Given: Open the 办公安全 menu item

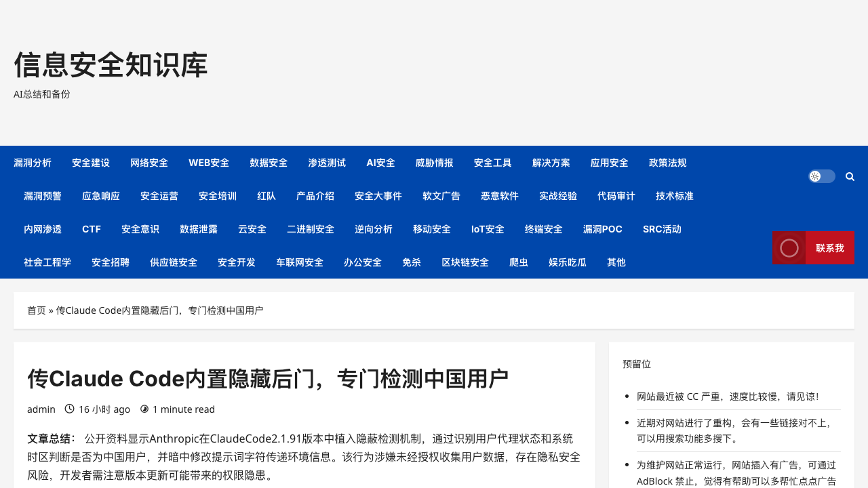Looking at the screenshot, I should click(x=363, y=262).
